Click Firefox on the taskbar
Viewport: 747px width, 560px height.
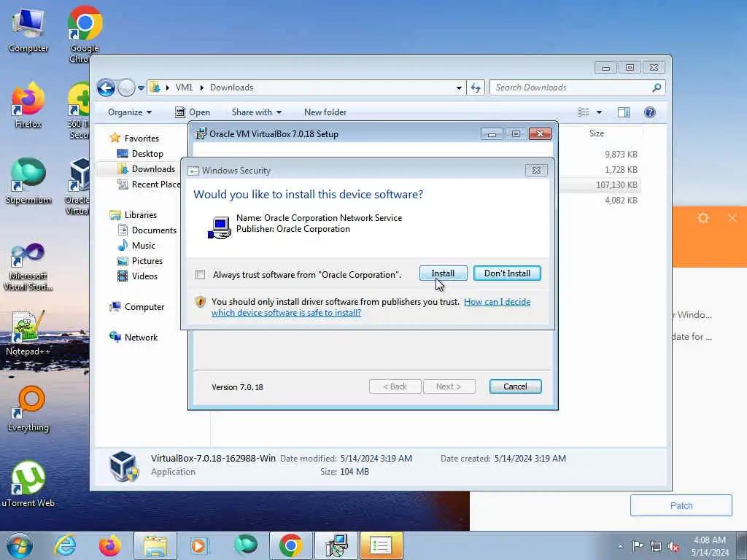(x=109, y=545)
